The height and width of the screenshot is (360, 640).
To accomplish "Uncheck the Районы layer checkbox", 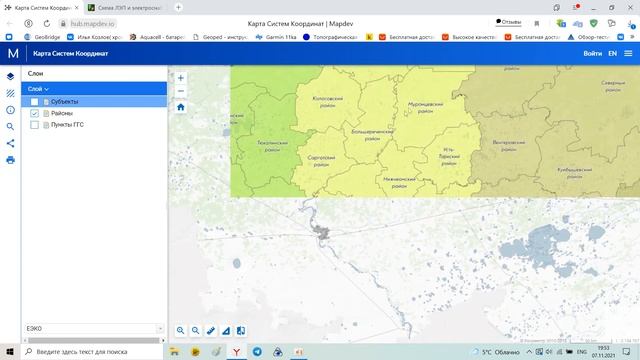I will point(34,113).
